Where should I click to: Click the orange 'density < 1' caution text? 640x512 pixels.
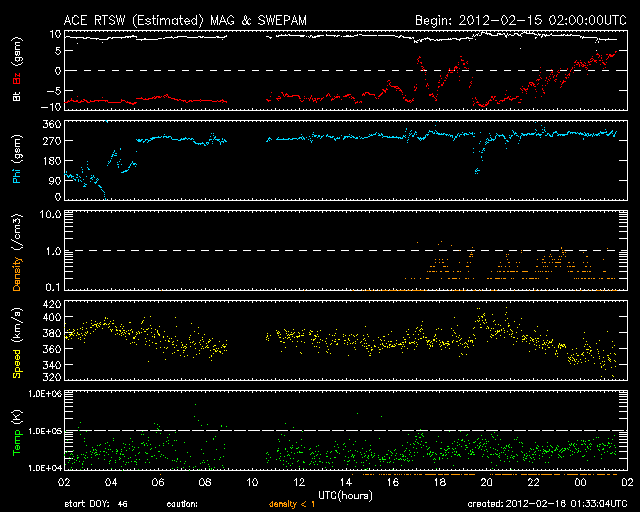(292, 504)
